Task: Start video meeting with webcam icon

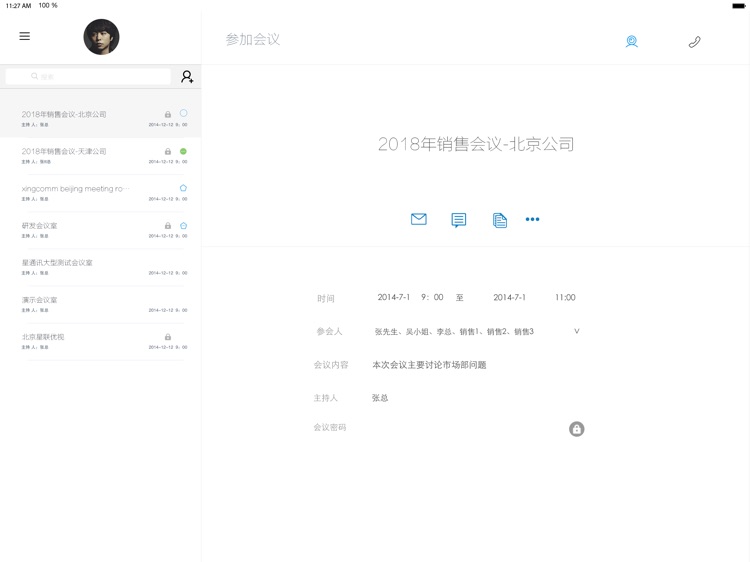Action: [631, 42]
